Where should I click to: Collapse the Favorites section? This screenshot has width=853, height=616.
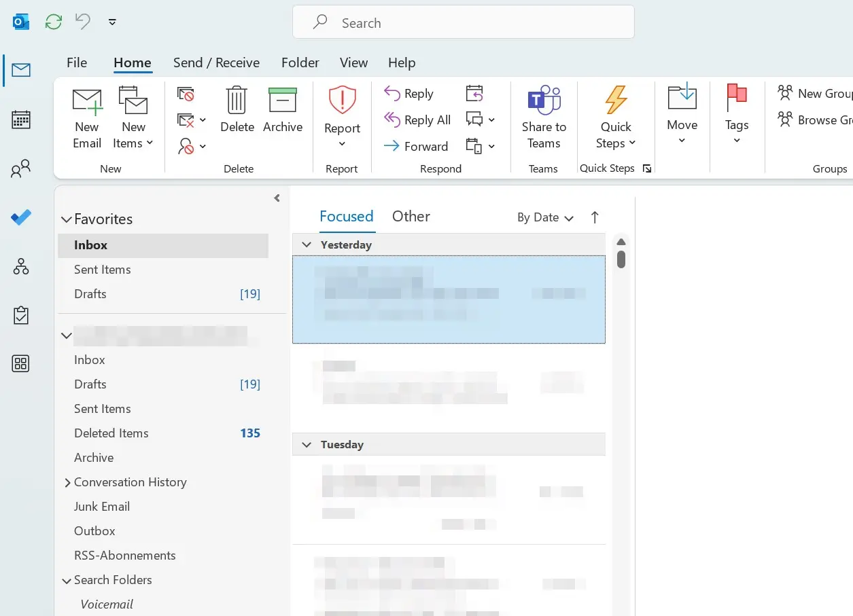66,219
